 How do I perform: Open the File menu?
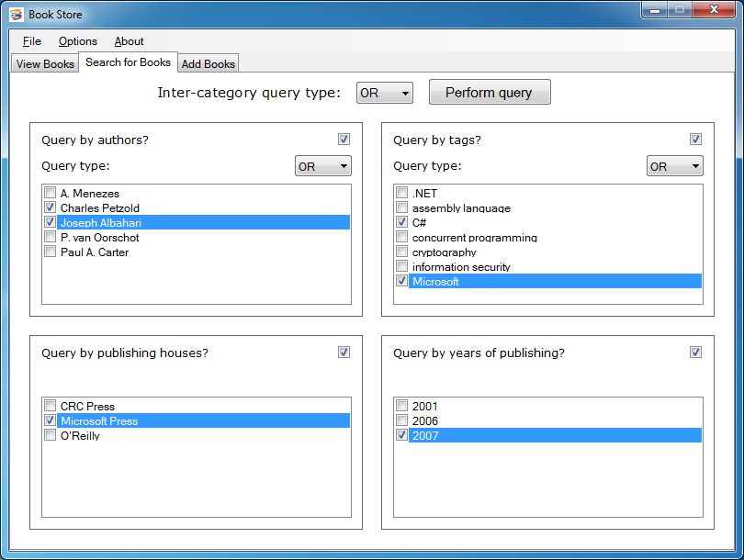tap(32, 41)
